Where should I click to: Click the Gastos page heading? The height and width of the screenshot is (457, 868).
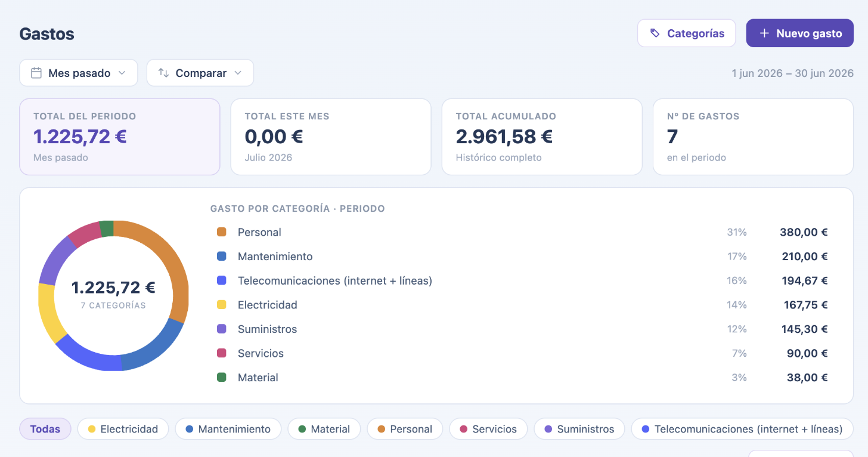pyautogui.click(x=47, y=33)
